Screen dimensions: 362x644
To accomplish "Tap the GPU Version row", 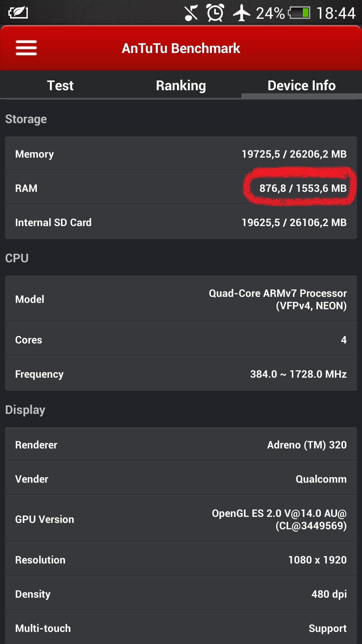I will 181,519.
